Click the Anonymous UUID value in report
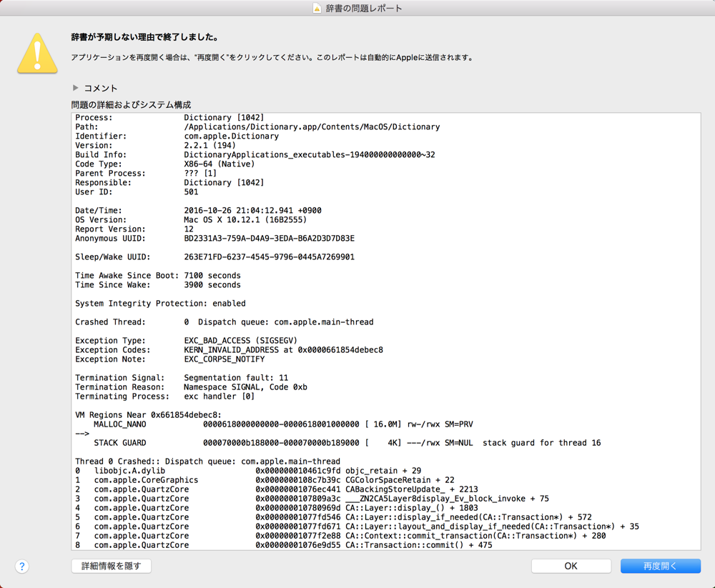 coord(269,239)
